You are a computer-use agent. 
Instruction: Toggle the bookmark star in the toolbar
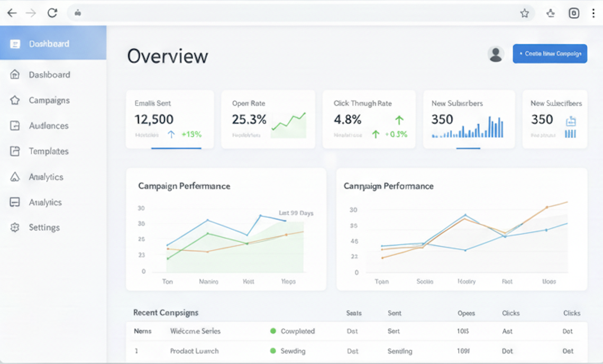click(525, 13)
